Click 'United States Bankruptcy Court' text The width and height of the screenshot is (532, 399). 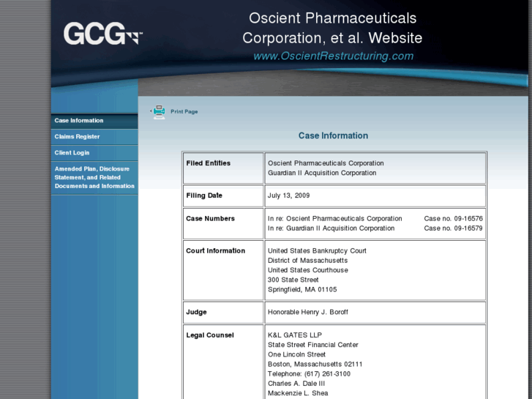coord(317,250)
